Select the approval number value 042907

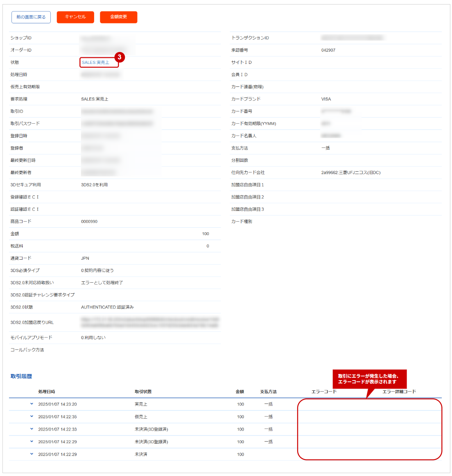328,50
